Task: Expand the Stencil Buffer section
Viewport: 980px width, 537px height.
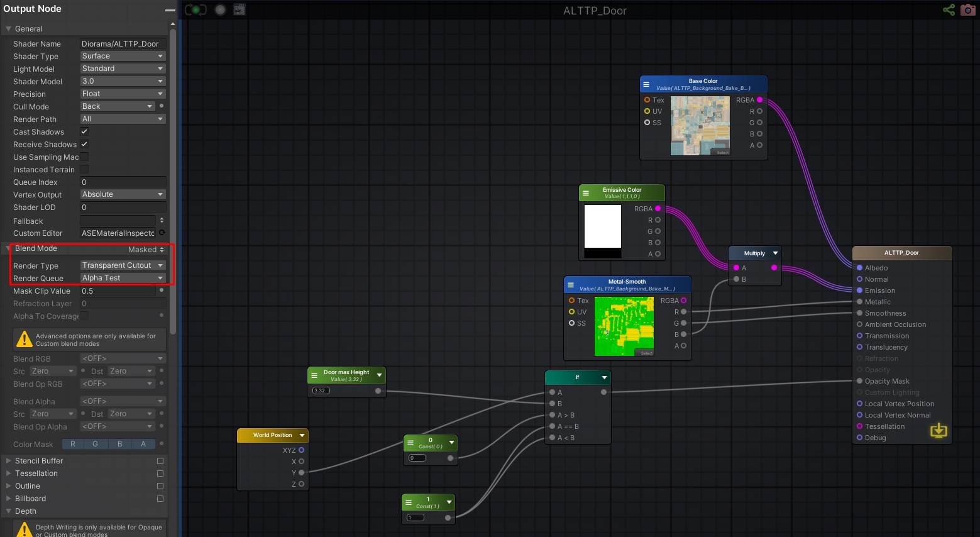Action: tap(39, 461)
